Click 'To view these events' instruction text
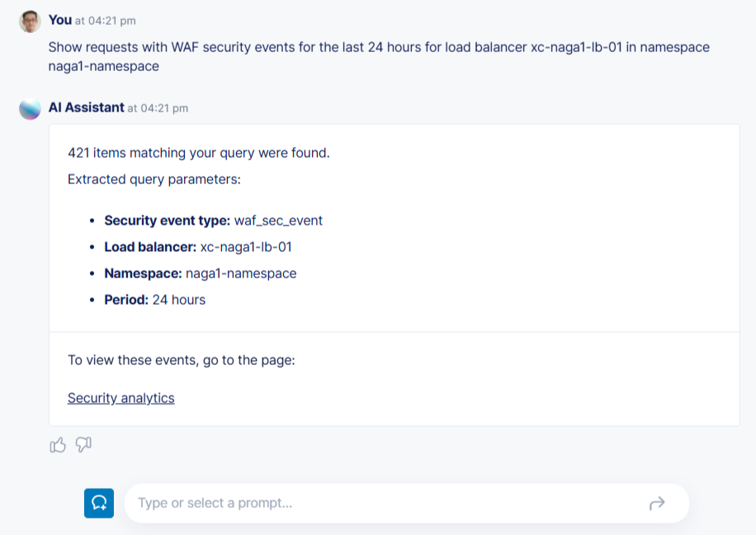The height and width of the screenshot is (535, 756). (182, 360)
